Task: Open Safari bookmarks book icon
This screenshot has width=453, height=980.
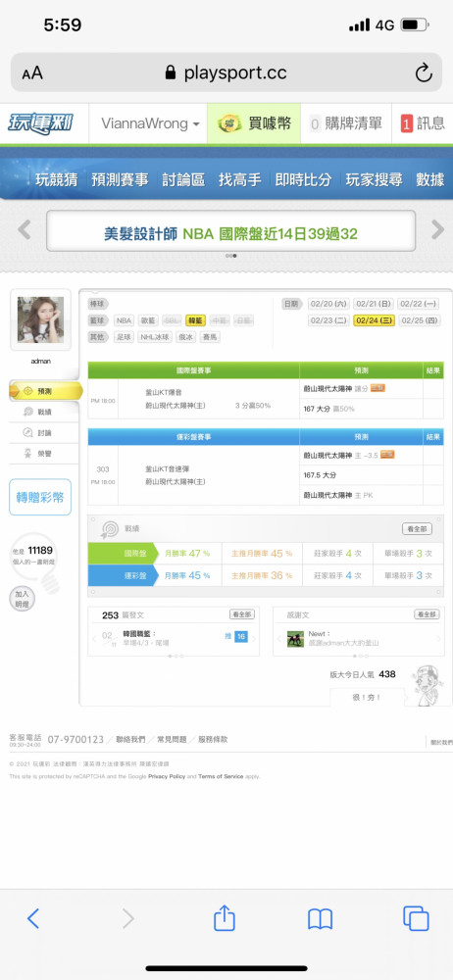Action: pos(320,919)
